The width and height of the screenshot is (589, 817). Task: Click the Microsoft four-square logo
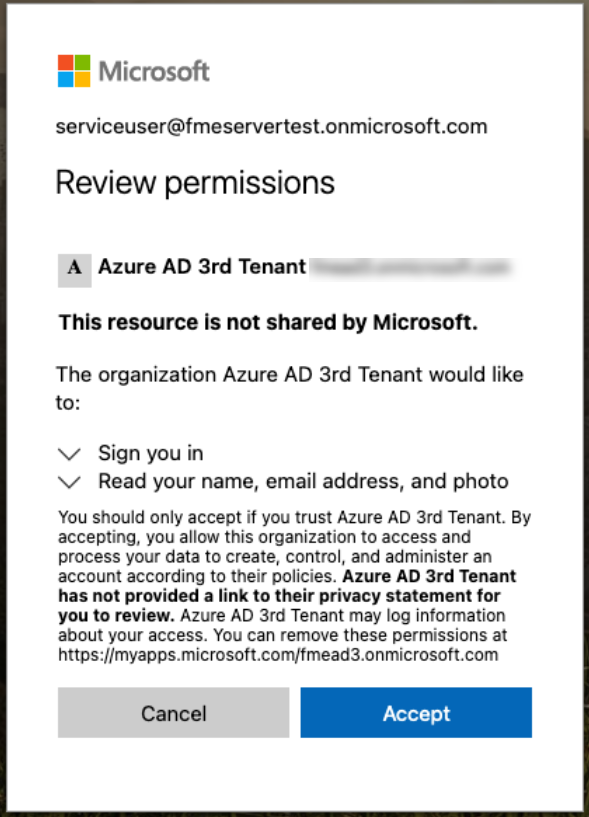point(74,71)
